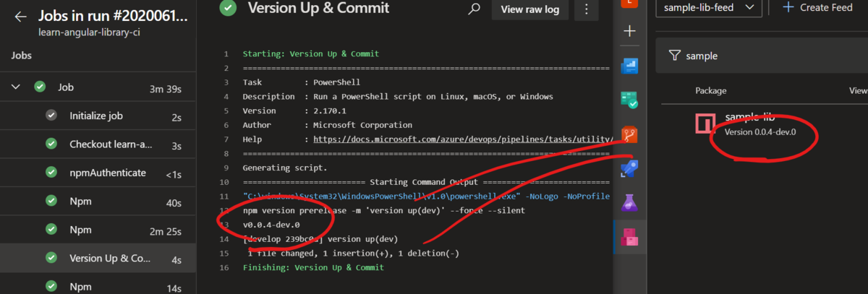
Task: Click View raw log button
Action: (x=529, y=9)
